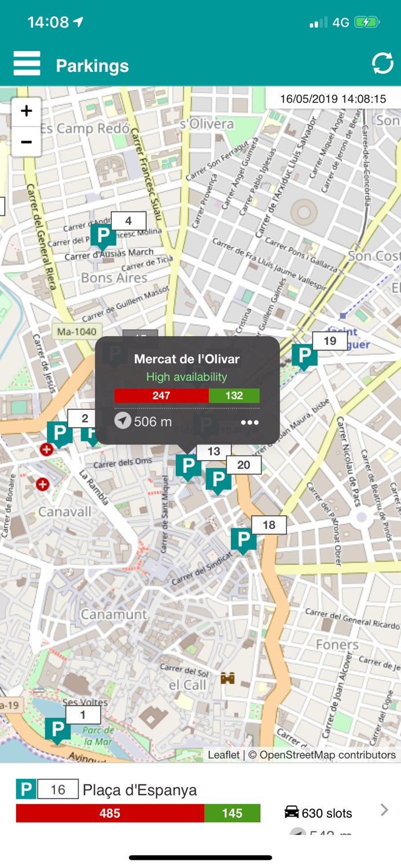
Task: Click the green 132 free bar in popup
Action: tap(234, 396)
